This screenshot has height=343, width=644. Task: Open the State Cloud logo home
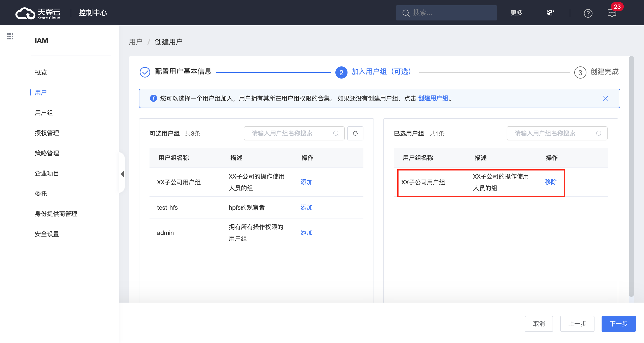pos(38,13)
